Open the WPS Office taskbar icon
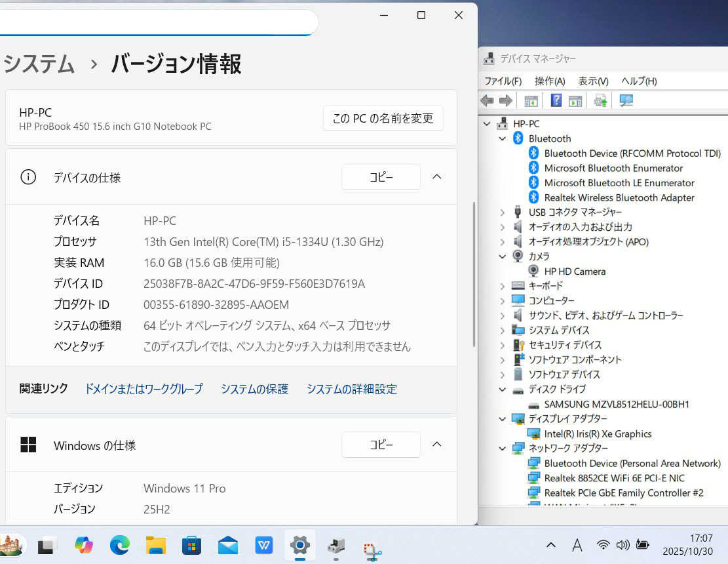Viewport: 728px width, 564px height. click(x=264, y=544)
